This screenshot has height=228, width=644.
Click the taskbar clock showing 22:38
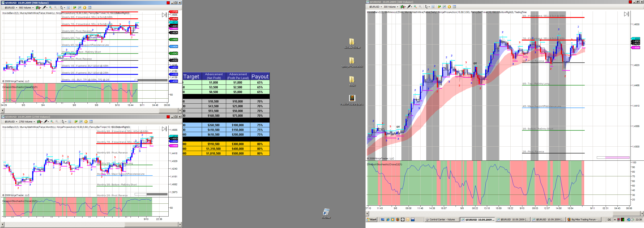pos(639,220)
